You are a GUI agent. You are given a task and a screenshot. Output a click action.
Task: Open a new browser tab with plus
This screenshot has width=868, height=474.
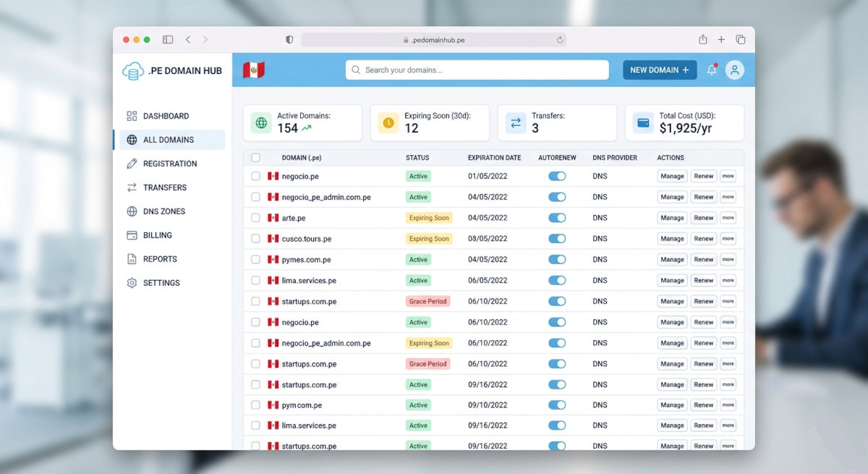(x=721, y=40)
